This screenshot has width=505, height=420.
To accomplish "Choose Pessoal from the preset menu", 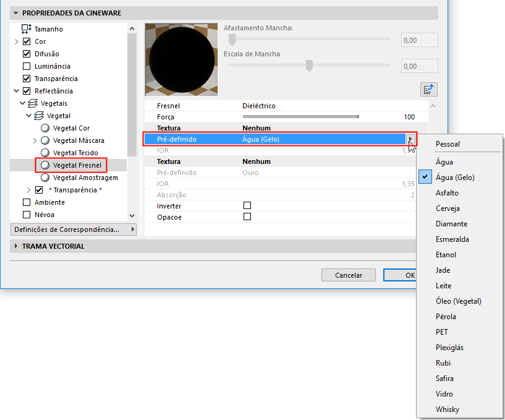I will [448, 144].
